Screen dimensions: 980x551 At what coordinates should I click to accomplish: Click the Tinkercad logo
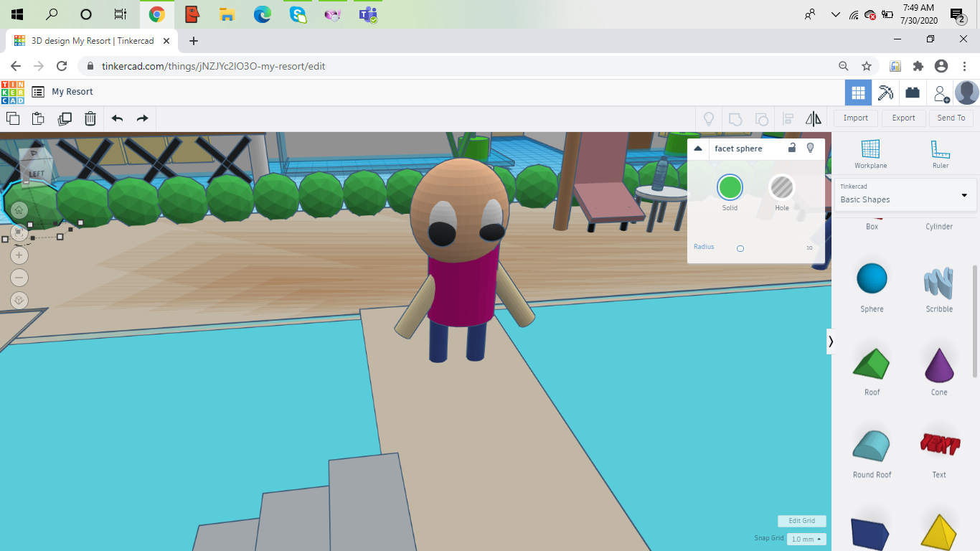pos(13,93)
